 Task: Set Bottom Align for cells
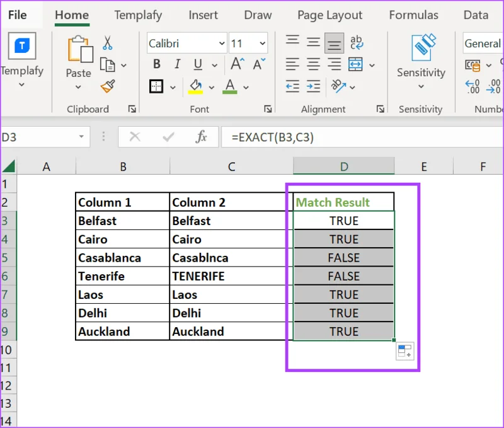[334, 43]
